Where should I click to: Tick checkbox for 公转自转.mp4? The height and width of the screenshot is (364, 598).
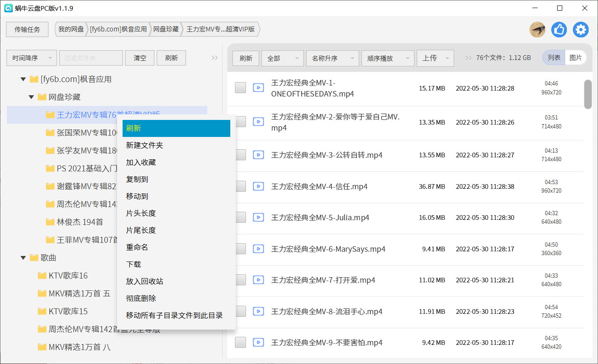[240, 155]
